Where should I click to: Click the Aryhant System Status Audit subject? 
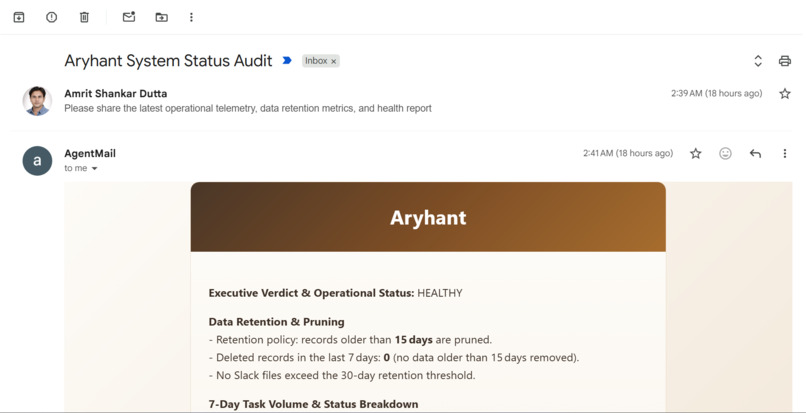[168, 61]
